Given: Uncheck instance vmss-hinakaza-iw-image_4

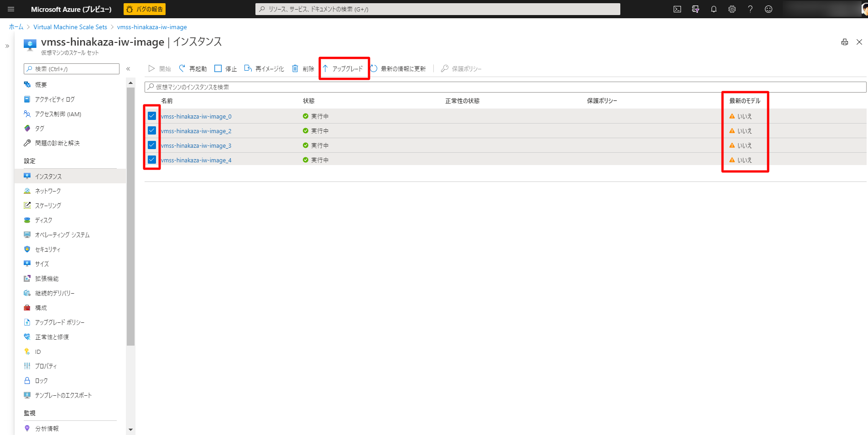Looking at the screenshot, I should point(151,160).
